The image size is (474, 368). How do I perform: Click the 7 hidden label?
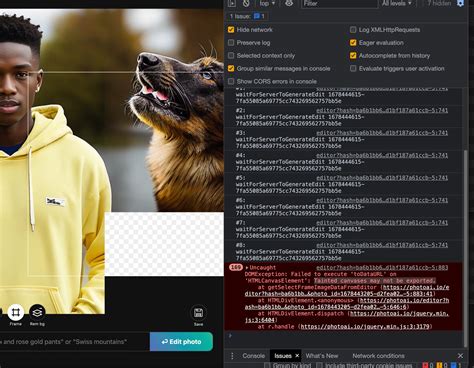pyautogui.click(x=439, y=3)
